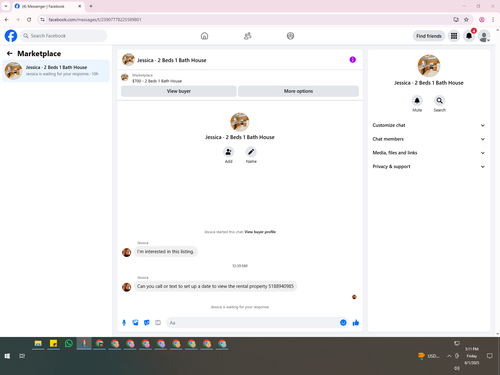Click the Add people icon
Viewport: 500px width, 375px height.
click(228, 152)
